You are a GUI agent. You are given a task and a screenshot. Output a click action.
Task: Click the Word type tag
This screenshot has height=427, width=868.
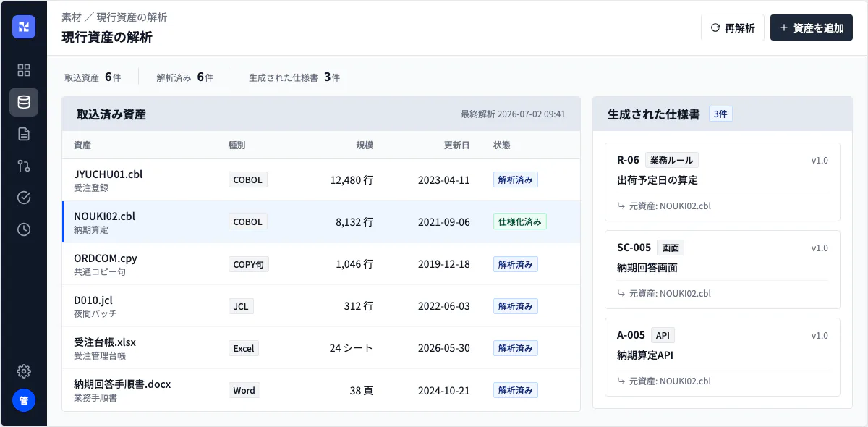[x=244, y=390]
